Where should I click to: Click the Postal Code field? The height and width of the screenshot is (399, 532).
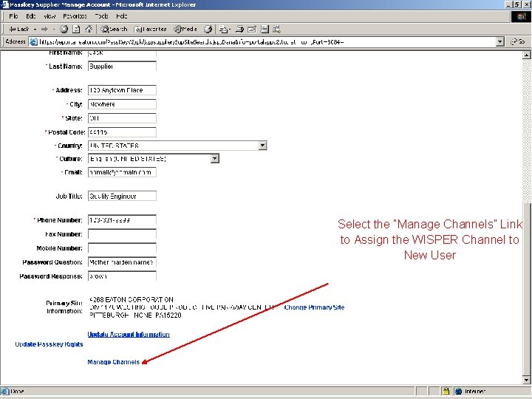(122, 132)
